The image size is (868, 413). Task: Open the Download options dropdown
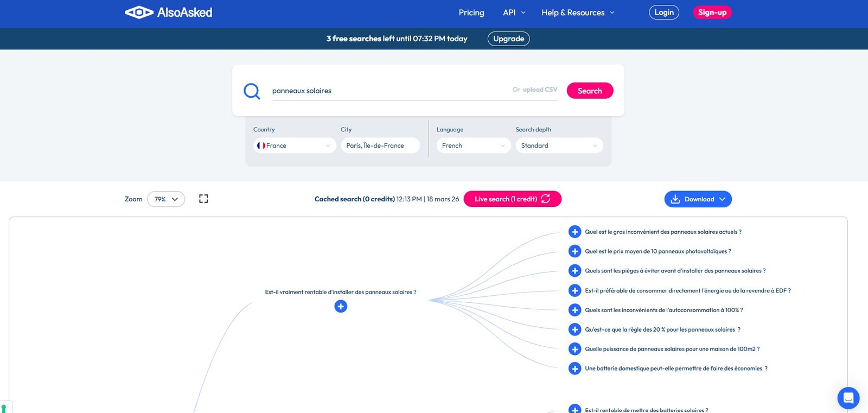pyautogui.click(x=698, y=199)
